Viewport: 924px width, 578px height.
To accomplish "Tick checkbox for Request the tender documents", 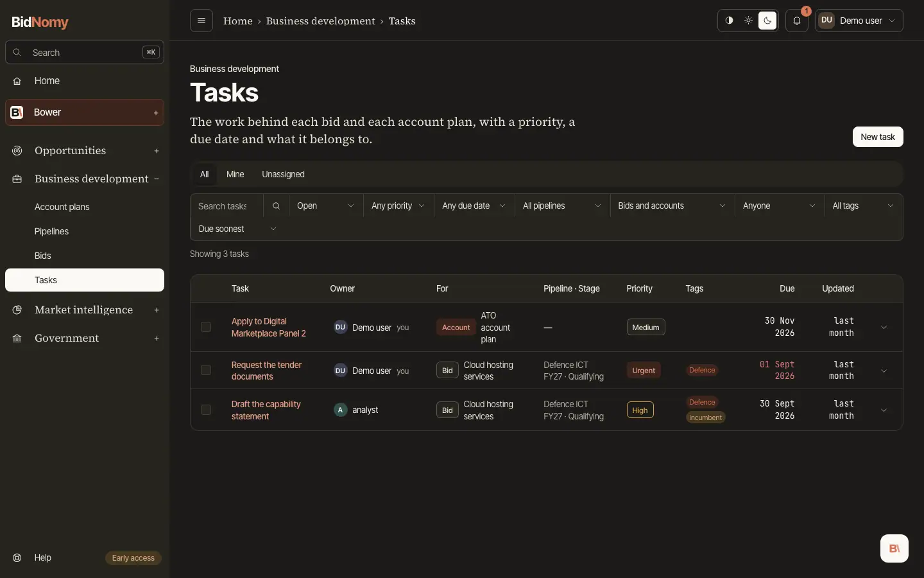I will click(206, 370).
